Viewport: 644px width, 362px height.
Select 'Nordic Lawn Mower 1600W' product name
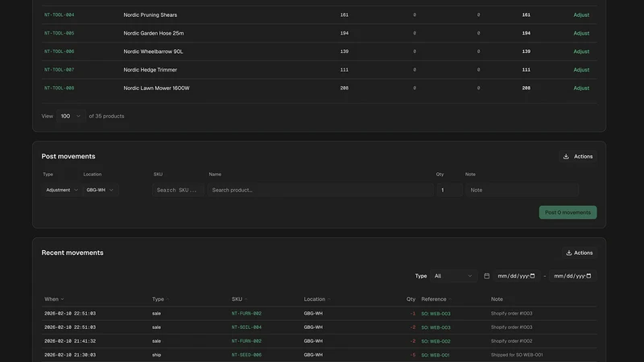coord(156,88)
